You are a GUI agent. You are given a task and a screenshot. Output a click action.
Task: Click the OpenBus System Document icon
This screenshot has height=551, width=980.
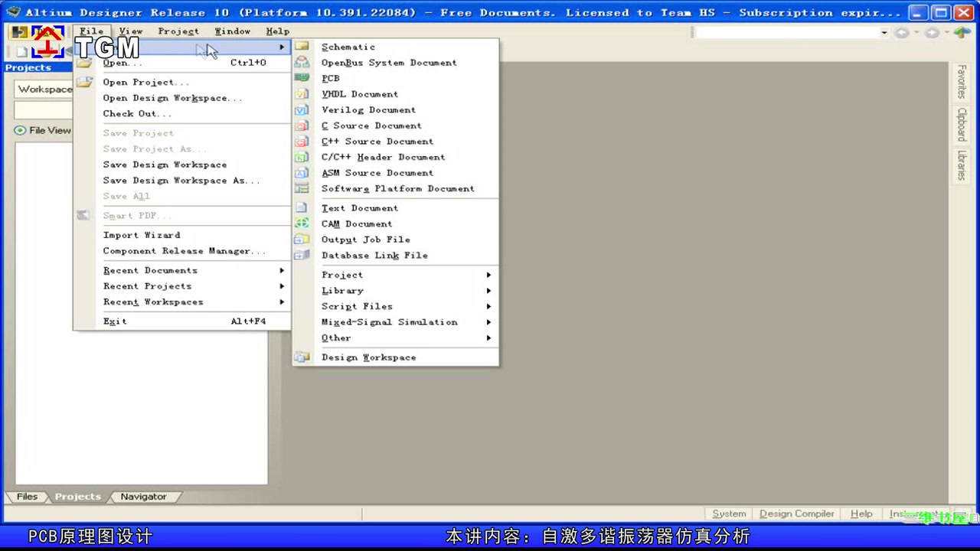pyautogui.click(x=302, y=63)
